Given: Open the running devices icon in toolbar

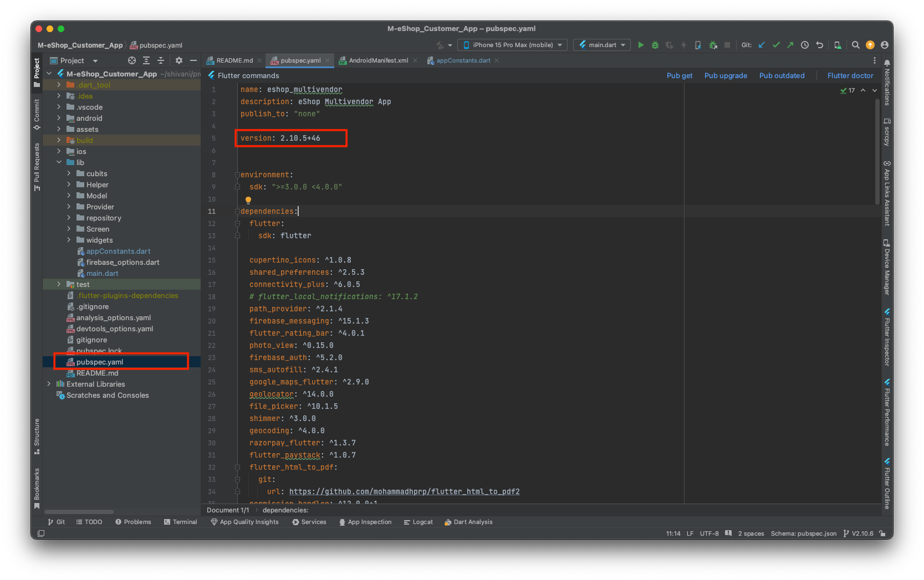Looking at the screenshot, I should (x=838, y=45).
